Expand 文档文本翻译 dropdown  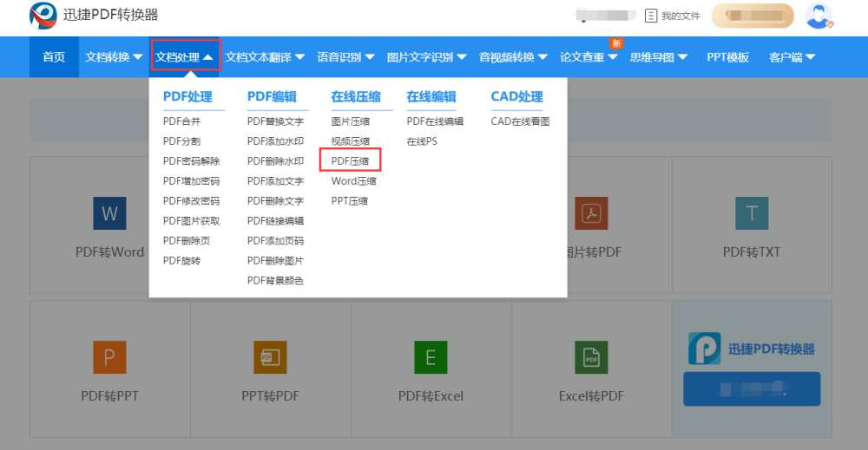(265, 57)
